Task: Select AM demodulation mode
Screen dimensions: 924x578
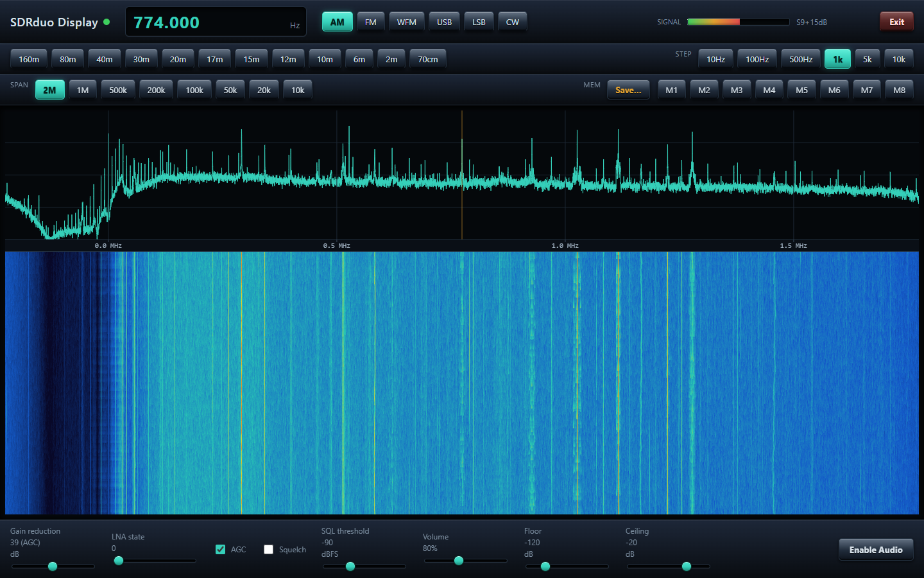Action: point(337,22)
